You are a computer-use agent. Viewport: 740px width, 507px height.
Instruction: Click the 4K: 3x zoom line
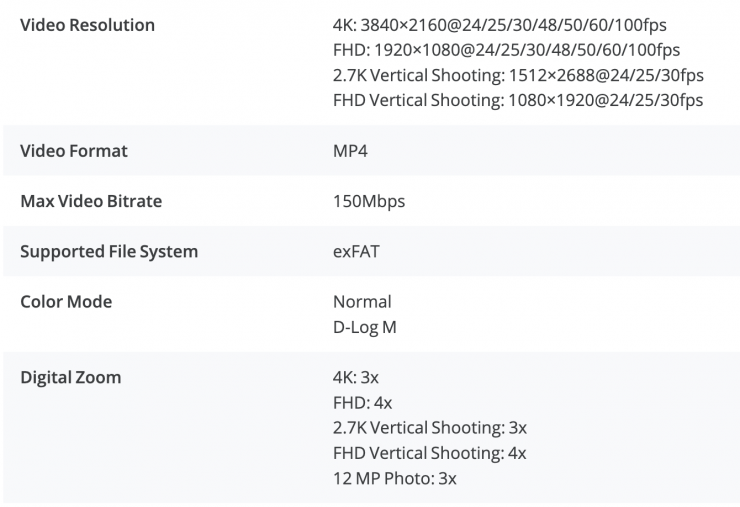point(356,378)
